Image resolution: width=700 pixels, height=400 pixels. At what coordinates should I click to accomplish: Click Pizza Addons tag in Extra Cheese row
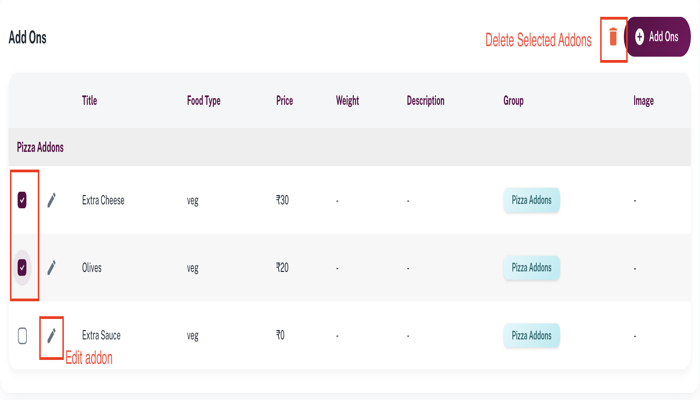click(531, 200)
